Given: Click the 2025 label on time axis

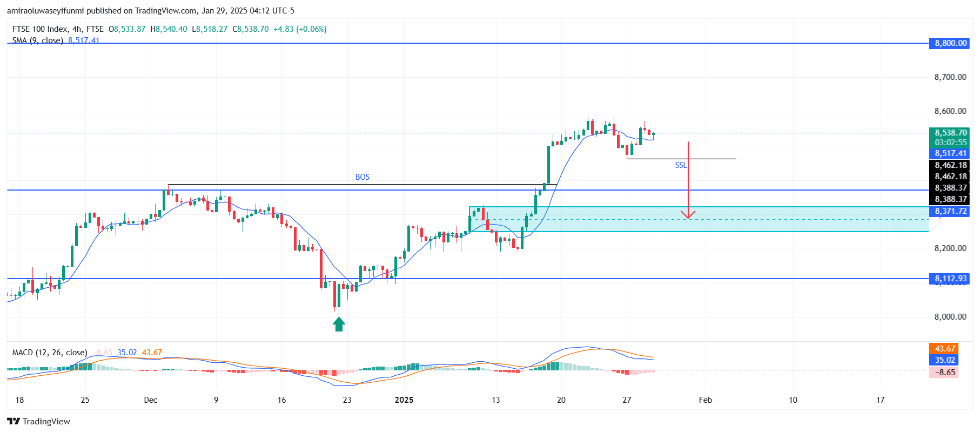Looking at the screenshot, I should tap(404, 400).
